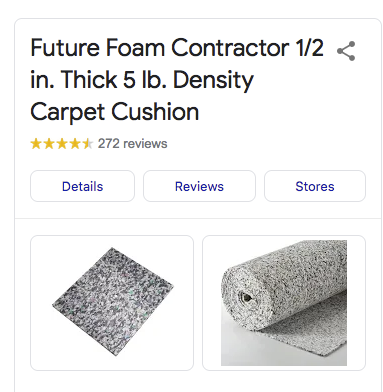Click the 272 reviews link

(x=132, y=144)
